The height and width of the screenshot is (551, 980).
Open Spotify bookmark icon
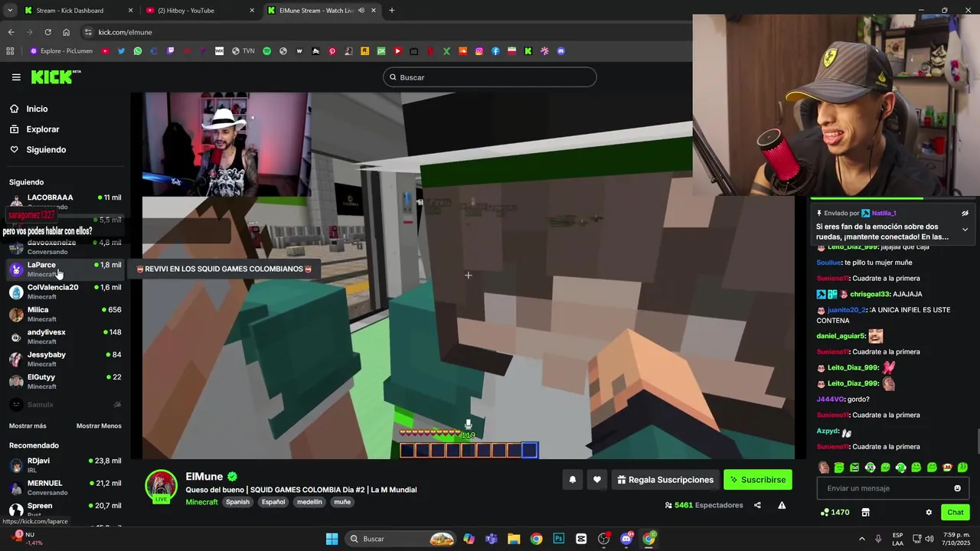click(266, 51)
